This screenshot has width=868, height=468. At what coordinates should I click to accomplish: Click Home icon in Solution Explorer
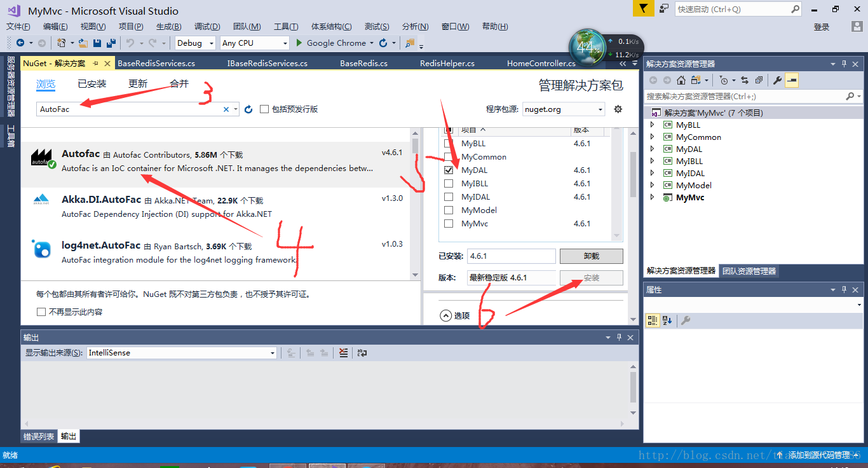(681, 80)
